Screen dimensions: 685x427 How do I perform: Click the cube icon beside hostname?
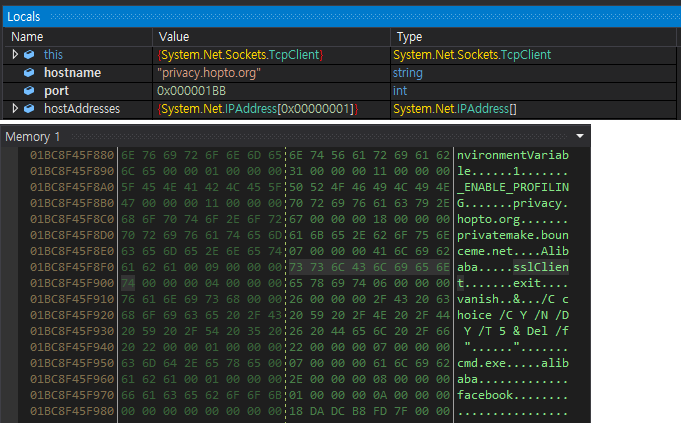coord(29,73)
